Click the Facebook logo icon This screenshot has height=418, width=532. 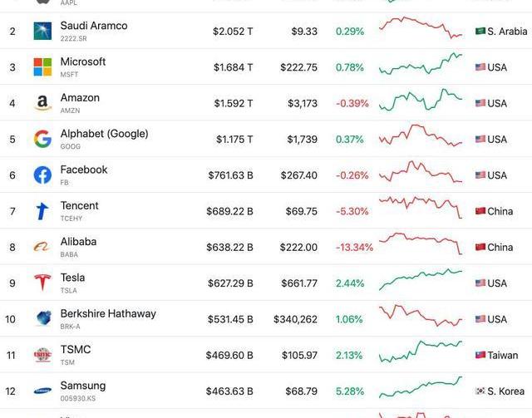(x=42, y=175)
